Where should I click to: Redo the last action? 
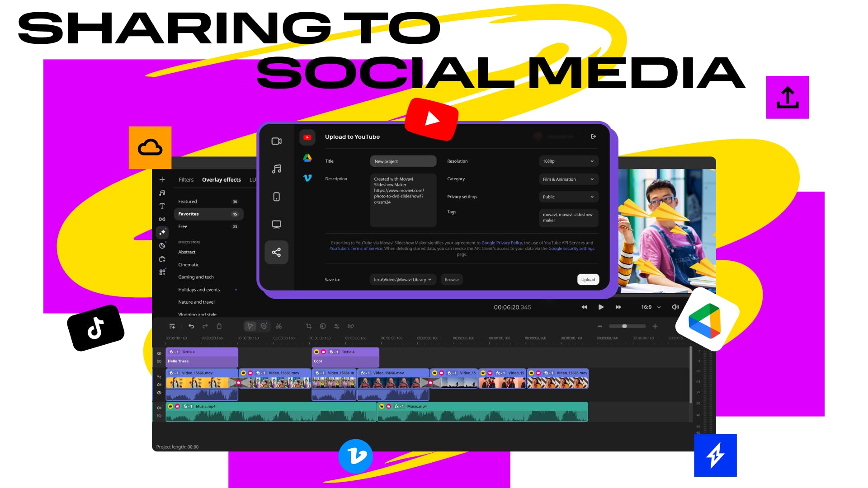pos(205,326)
